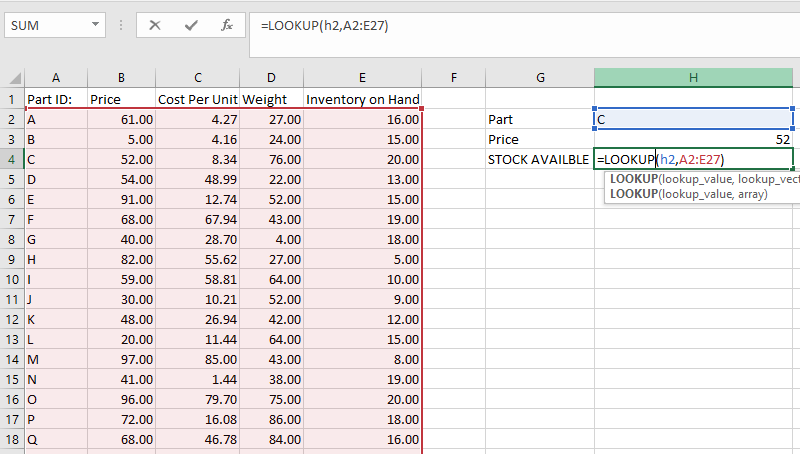Click the formula bar resize dots handle
This screenshot has height=454, width=800.
pos(121,25)
